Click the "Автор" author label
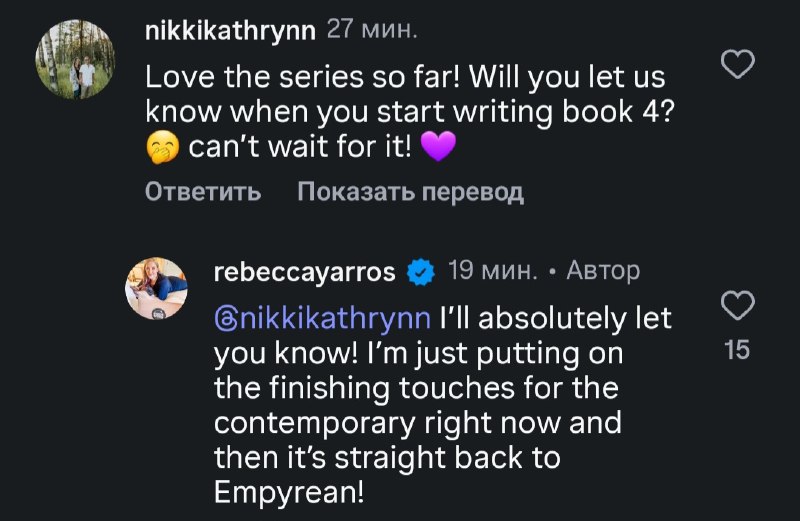The image size is (800, 521). click(603, 271)
